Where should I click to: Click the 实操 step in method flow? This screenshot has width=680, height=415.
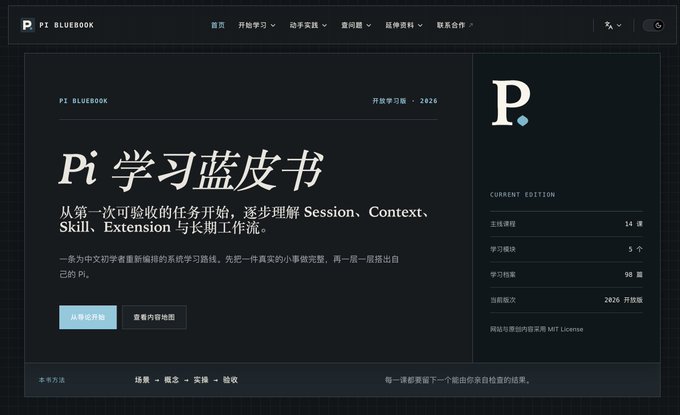tap(201, 380)
